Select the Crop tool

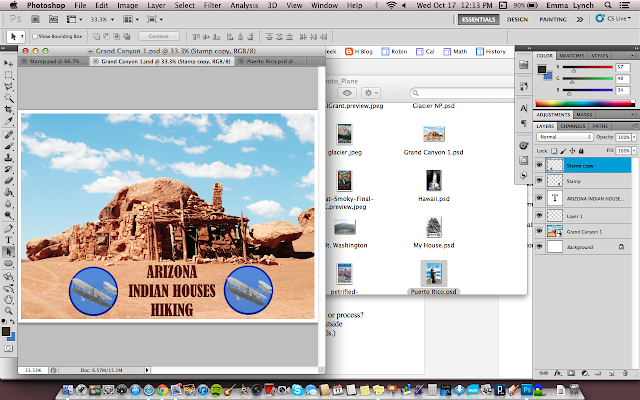[x=8, y=108]
